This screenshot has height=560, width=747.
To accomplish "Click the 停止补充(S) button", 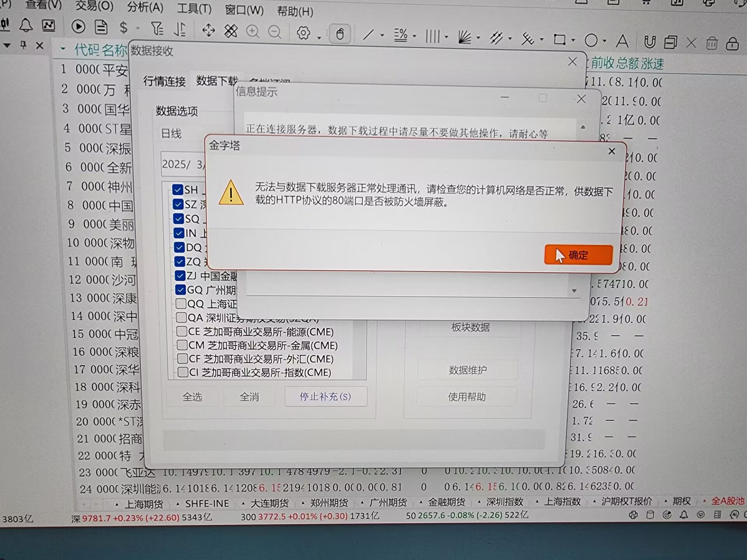I will click(x=326, y=397).
